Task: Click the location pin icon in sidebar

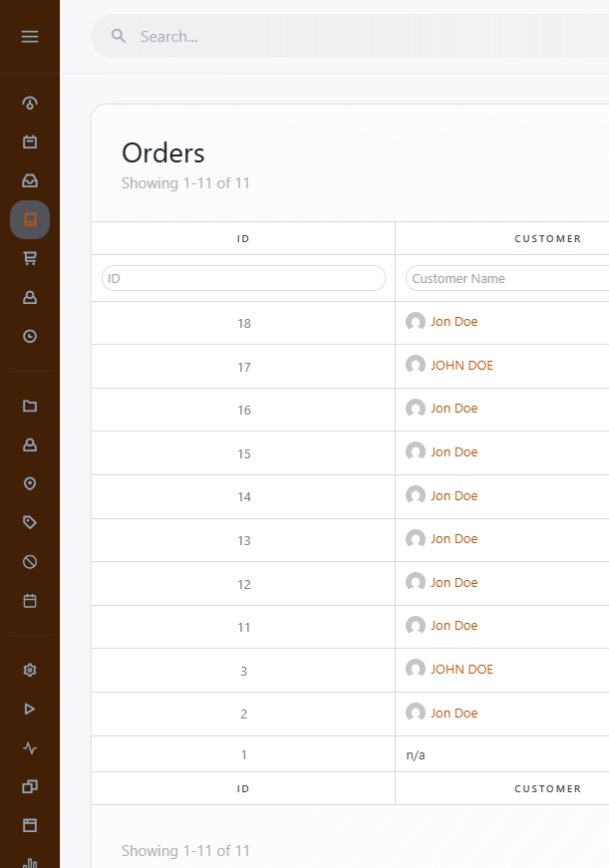Action: click(29, 482)
